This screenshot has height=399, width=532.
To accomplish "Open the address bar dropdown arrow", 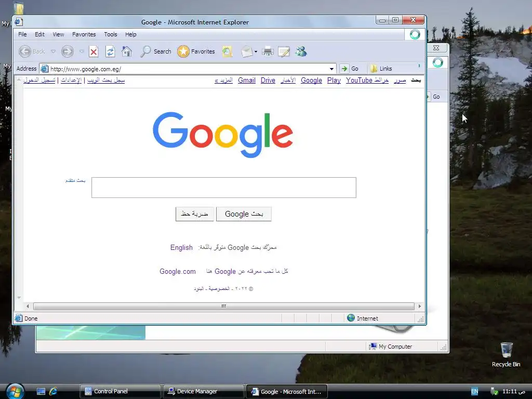I will click(x=331, y=69).
